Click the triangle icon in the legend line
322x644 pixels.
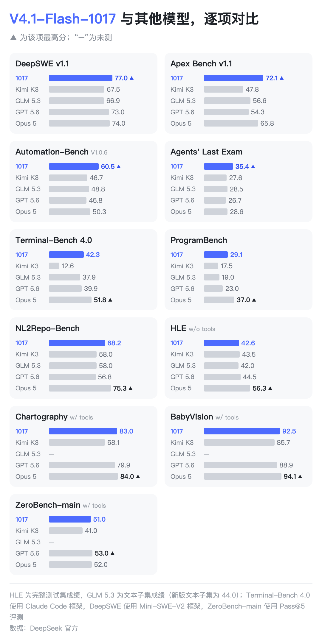click(13, 38)
